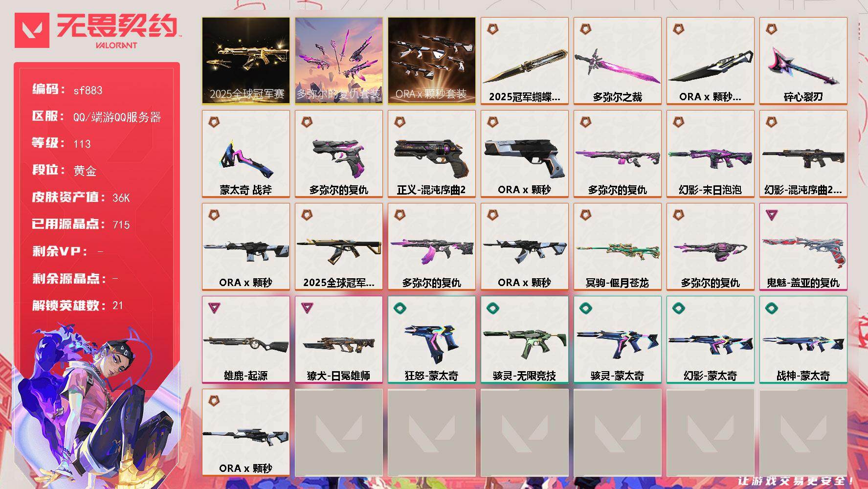Click the 多弥尔之裁 sword skin
The width and height of the screenshot is (868, 489).
tap(618, 61)
